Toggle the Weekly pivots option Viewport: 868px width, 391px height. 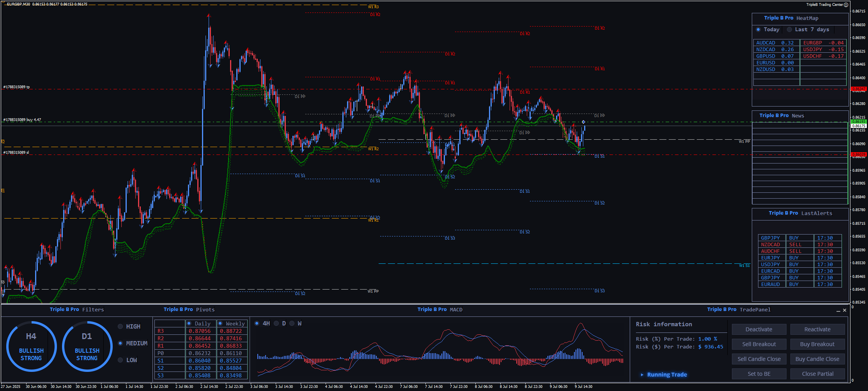[220, 323]
